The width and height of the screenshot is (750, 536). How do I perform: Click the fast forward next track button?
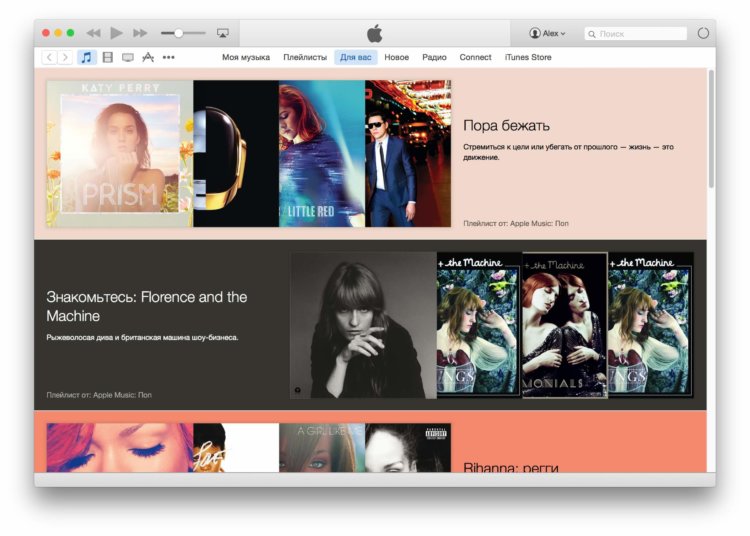140,33
